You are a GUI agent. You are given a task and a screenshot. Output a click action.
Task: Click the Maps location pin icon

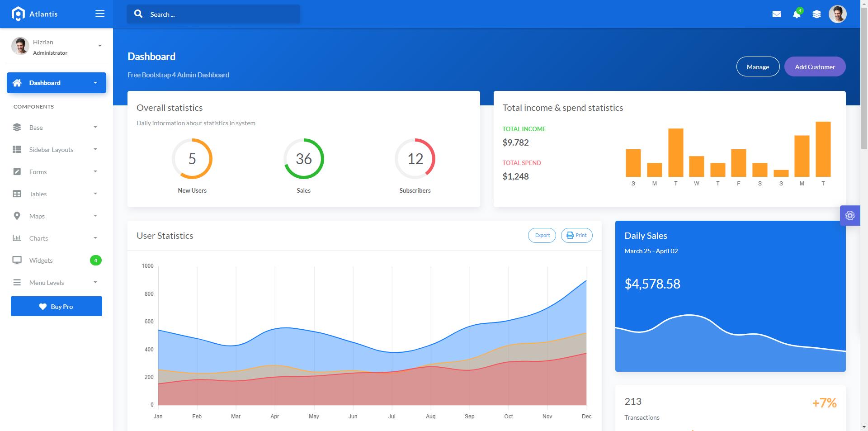17,216
